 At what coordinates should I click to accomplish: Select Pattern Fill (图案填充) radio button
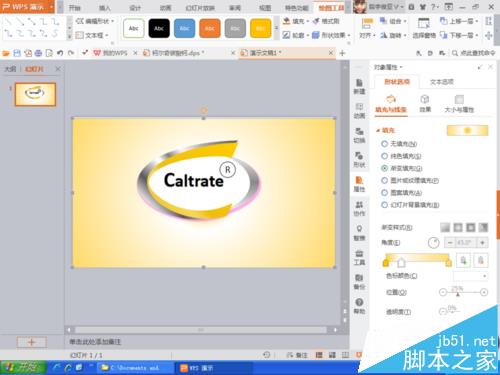tap(384, 193)
